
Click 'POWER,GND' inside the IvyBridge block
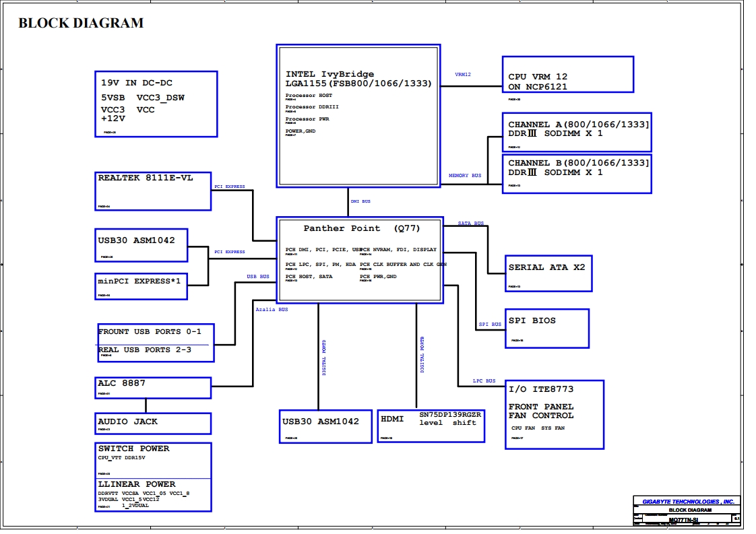[x=301, y=131]
